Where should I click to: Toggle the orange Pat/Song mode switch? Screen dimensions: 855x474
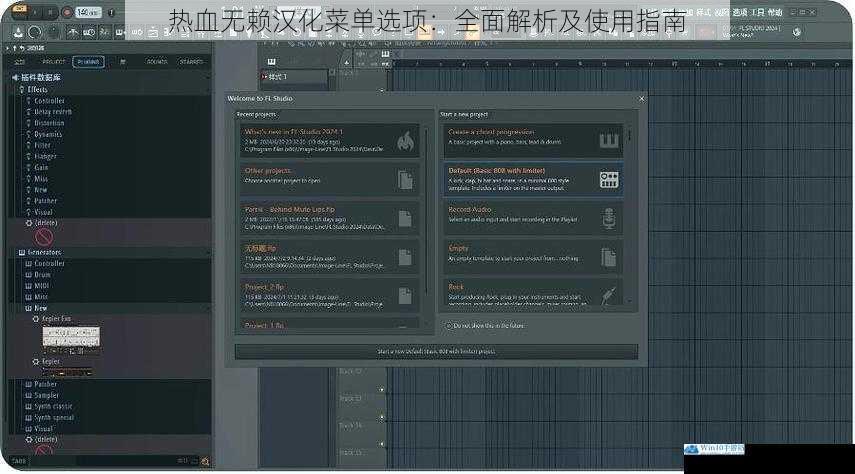19,10
